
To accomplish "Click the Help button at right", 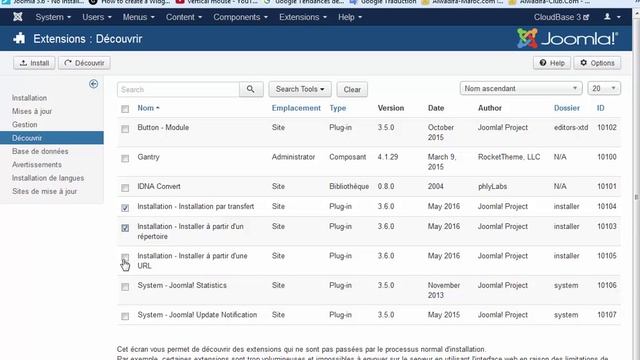I will 552,63.
